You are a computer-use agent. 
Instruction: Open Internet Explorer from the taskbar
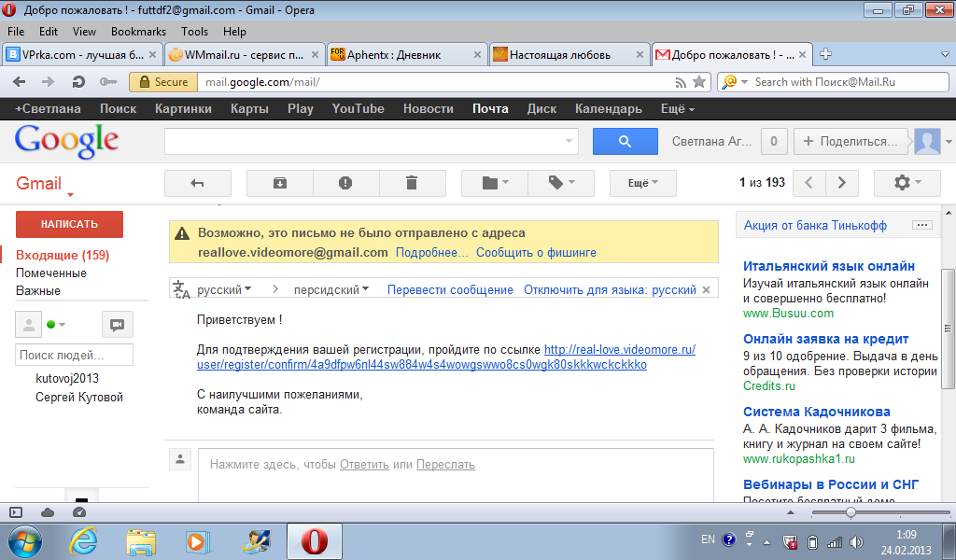click(83, 541)
